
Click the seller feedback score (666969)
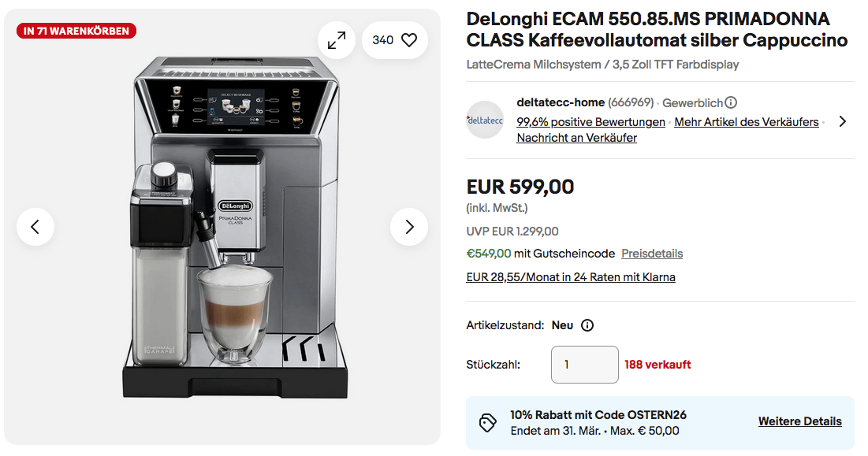(631, 103)
